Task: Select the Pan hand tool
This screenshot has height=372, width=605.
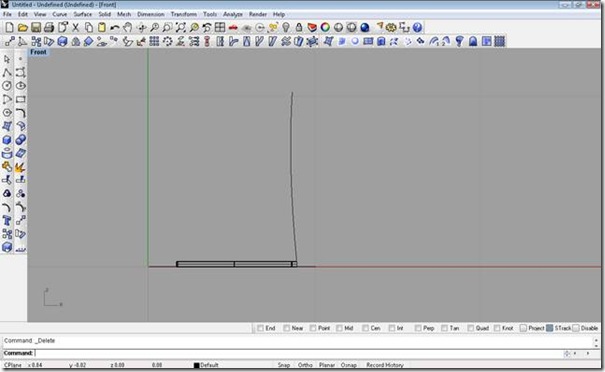Action: pos(128,27)
